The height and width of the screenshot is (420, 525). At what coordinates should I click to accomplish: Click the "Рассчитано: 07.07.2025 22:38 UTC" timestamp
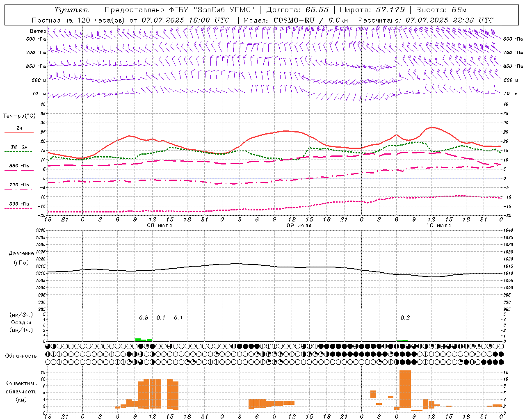click(x=426, y=20)
